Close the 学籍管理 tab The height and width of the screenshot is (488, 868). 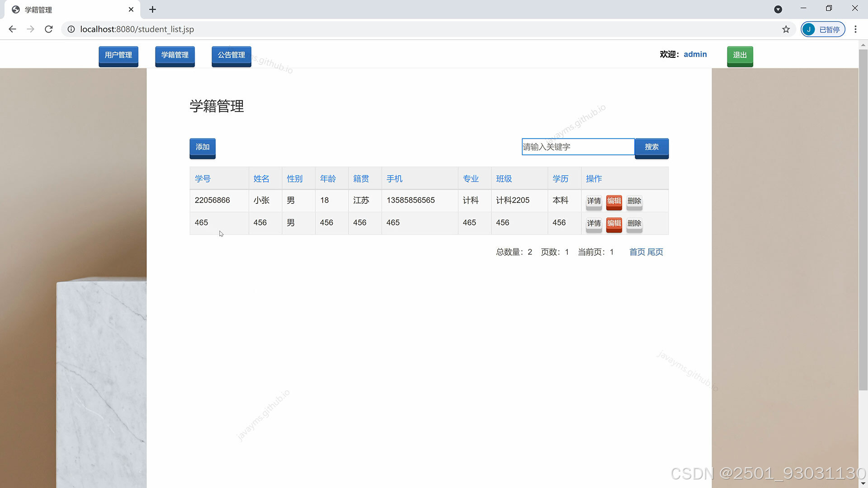coord(131,9)
